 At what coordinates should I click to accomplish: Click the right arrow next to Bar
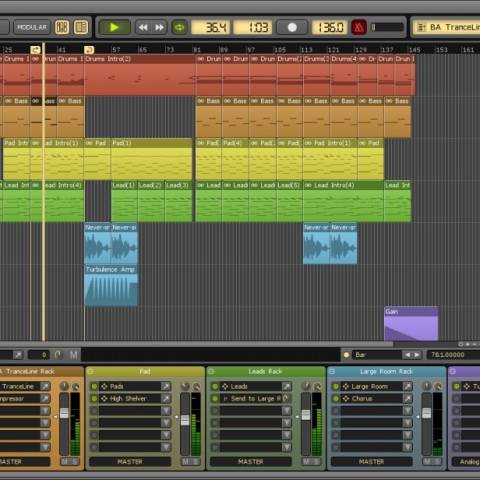417,355
